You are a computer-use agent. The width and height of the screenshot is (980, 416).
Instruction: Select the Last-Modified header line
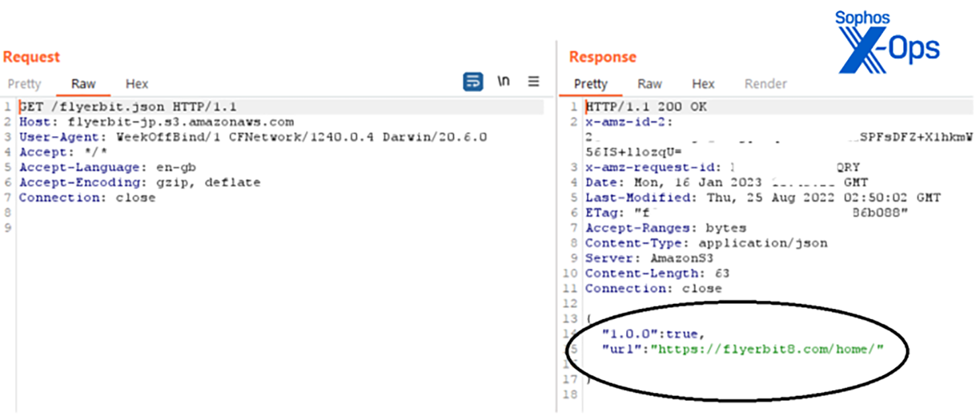coord(763,197)
